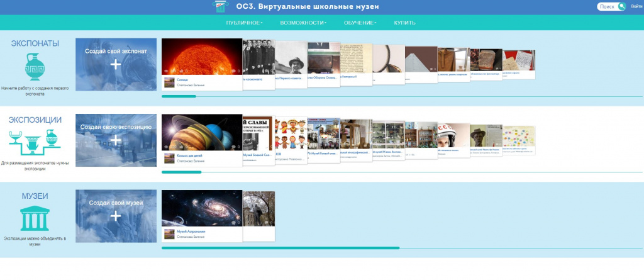Click the Поиск search field
The height and width of the screenshot is (280, 644).
[x=608, y=6]
